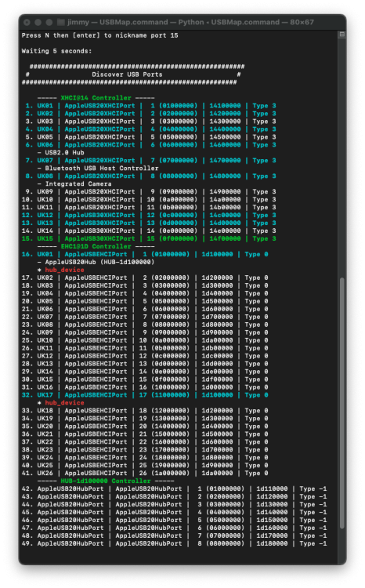Click the terminal vertical scrollbar thumb
Screen dimensions: 365x588
[342, 403]
